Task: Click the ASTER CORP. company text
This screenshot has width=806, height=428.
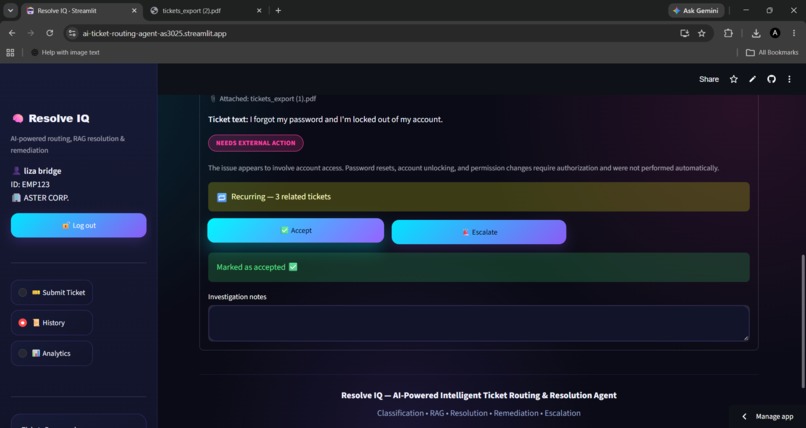Action: tap(46, 198)
